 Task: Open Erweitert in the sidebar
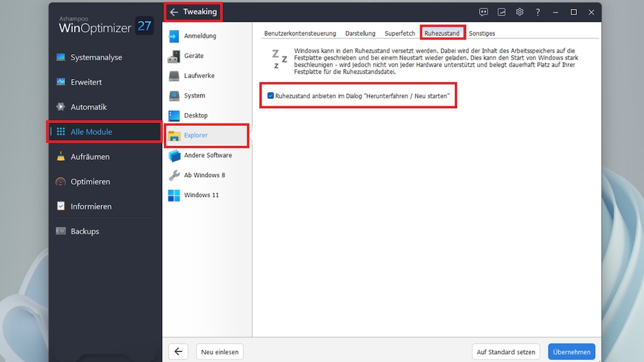tap(86, 82)
